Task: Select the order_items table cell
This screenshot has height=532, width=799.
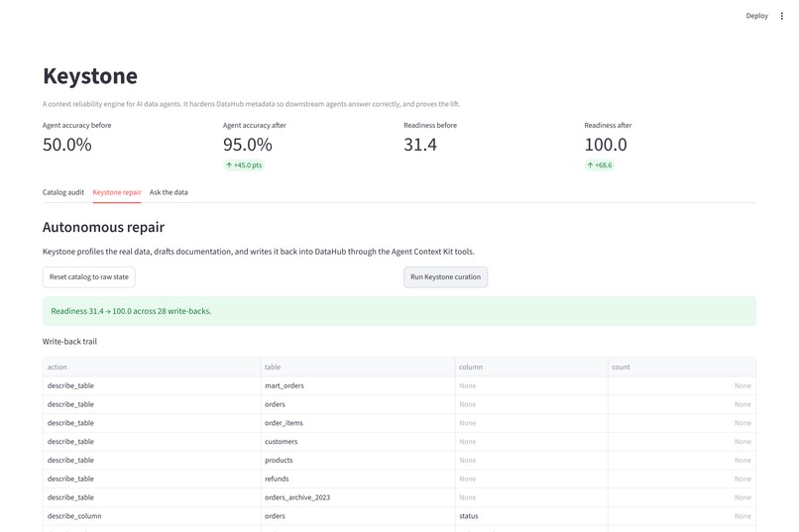Action: [358, 423]
